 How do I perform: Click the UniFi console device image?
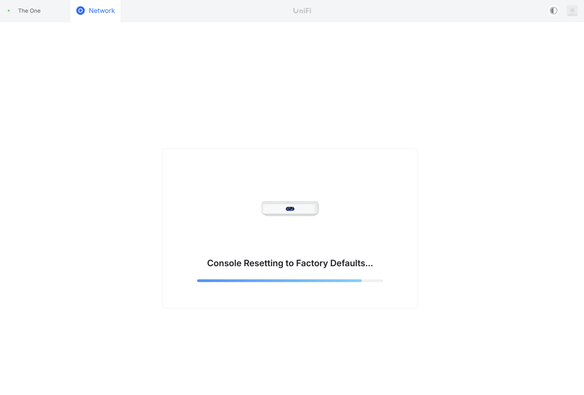[x=290, y=208]
